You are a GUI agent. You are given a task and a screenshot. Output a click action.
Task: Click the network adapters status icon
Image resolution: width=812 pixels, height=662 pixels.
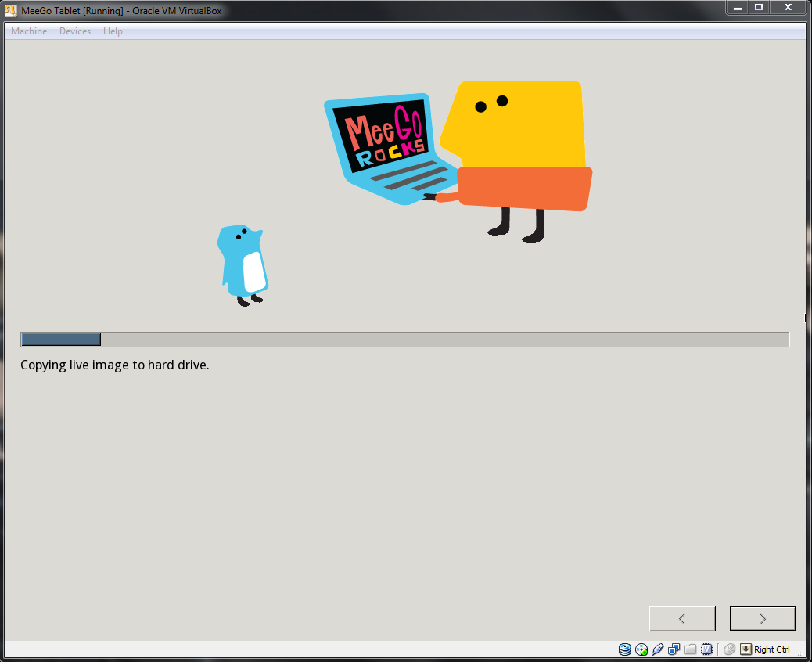(674, 649)
